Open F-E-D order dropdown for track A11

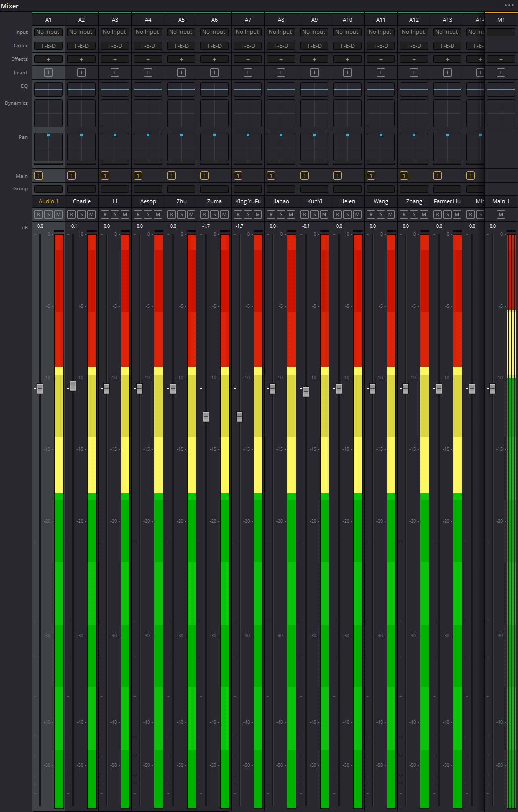(x=381, y=46)
